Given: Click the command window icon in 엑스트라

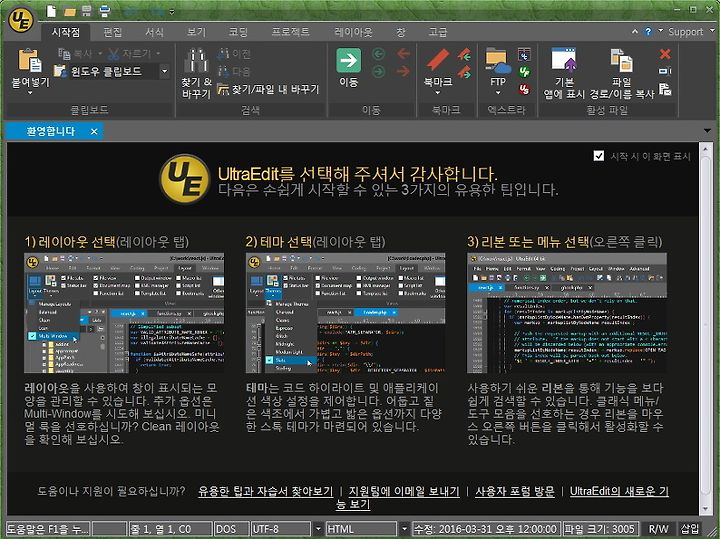Looking at the screenshot, I should (524, 54).
